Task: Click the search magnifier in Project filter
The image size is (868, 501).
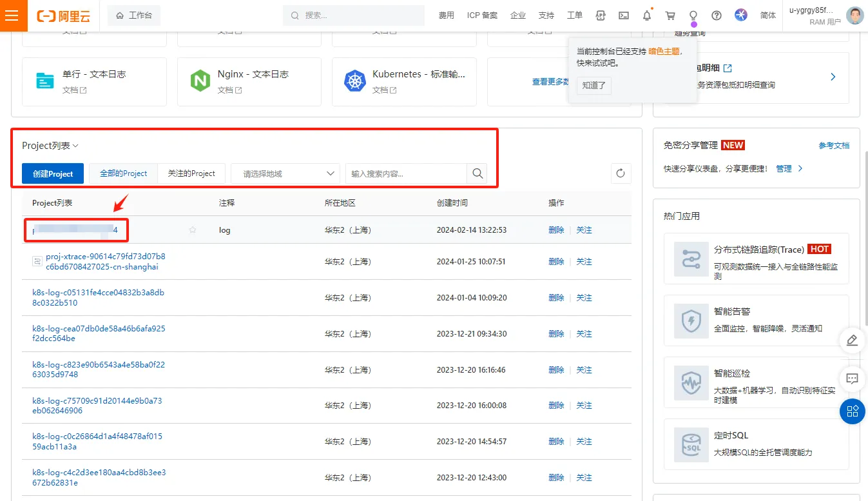Action: (x=477, y=173)
